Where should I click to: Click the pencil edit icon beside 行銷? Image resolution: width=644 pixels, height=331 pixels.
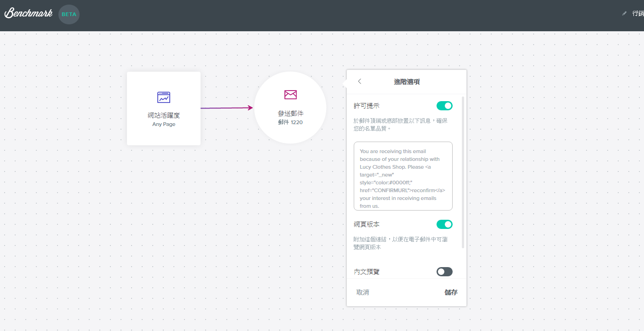[x=624, y=14]
